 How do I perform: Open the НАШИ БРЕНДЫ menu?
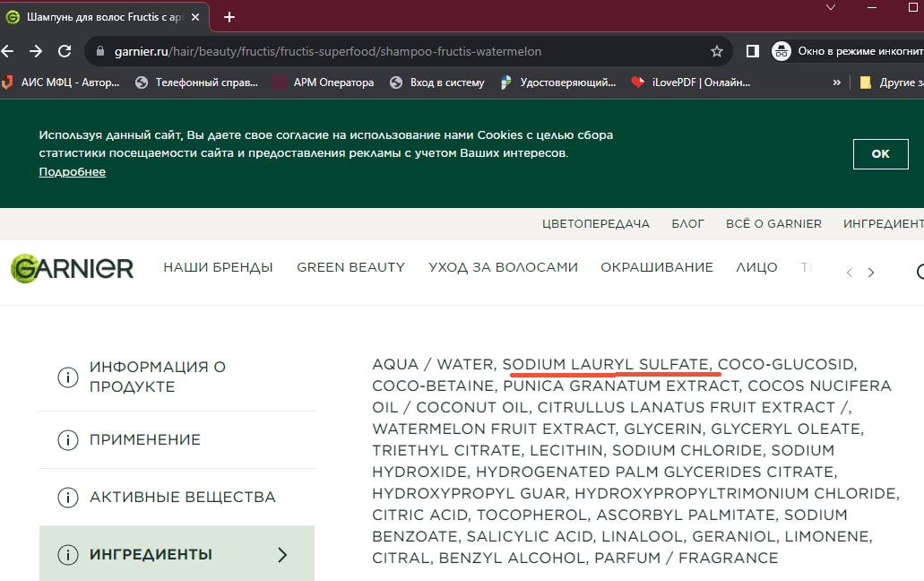pos(218,267)
